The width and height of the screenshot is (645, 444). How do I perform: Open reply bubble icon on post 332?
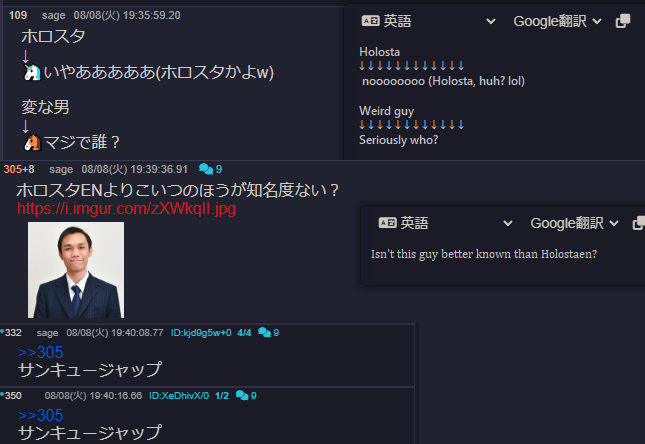click(x=264, y=332)
